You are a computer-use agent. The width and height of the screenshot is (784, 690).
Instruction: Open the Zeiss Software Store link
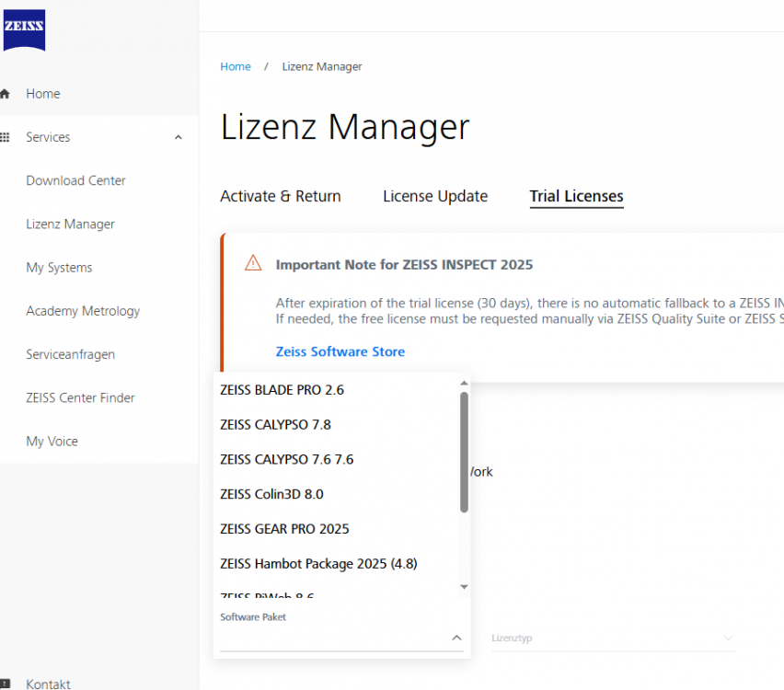[340, 351]
